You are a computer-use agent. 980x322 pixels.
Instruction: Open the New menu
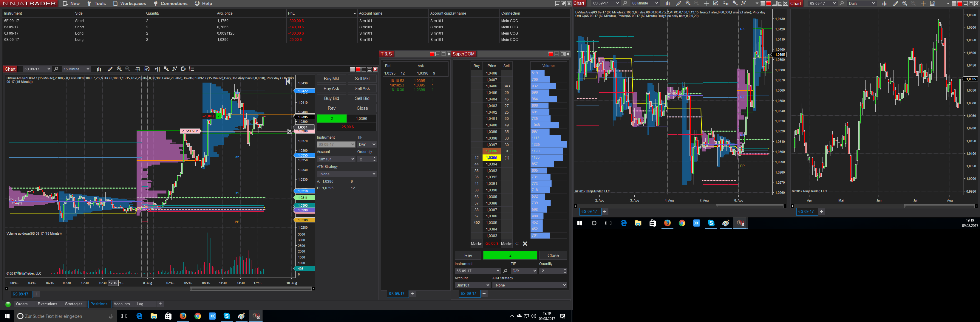(71, 3)
